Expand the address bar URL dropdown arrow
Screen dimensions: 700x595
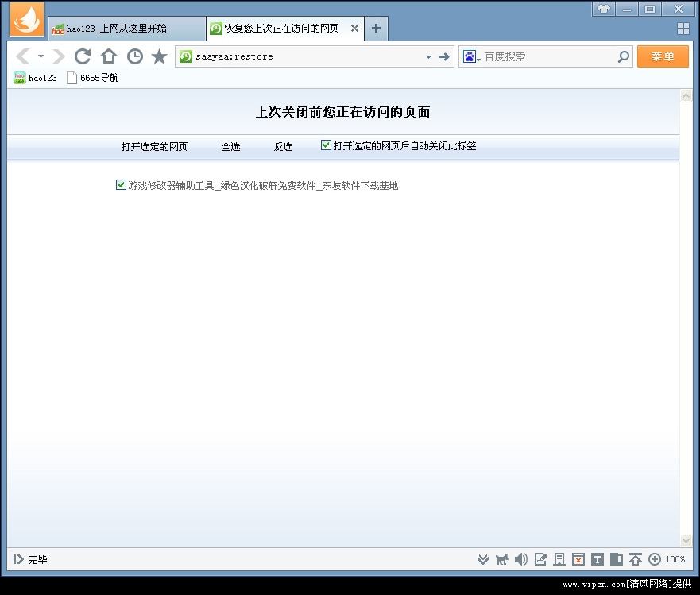point(428,57)
